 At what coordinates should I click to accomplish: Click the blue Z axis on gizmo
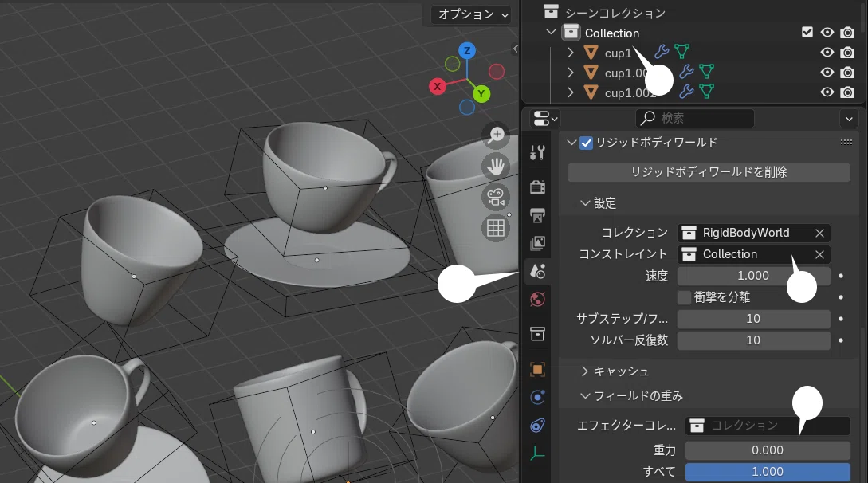tap(467, 51)
